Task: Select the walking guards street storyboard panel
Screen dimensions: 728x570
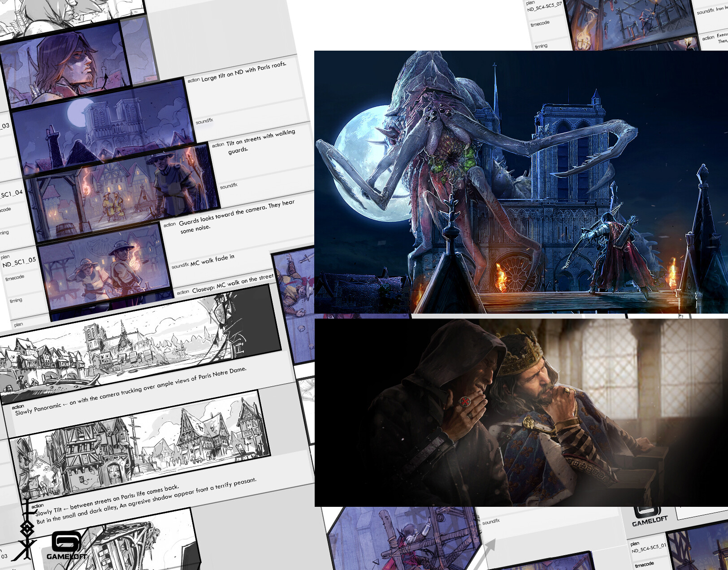Action: pyautogui.click(x=122, y=193)
